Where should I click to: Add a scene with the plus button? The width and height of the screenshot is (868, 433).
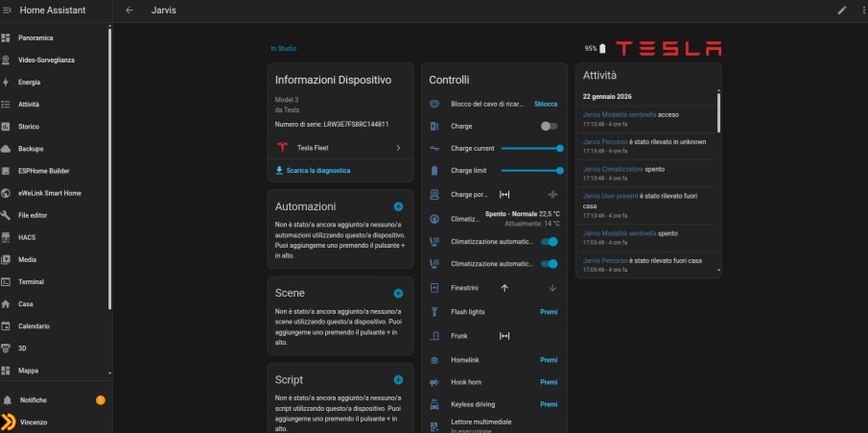(x=398, y=293)
